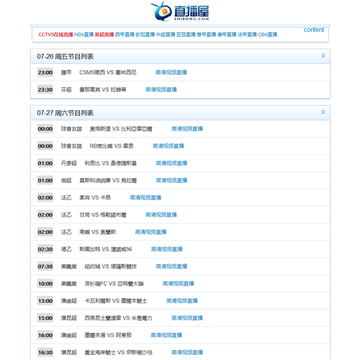Image resolution: width=360 pixels, height=360 pixels.
Task: Open HD stream for 10:00 Los Angeles FC match
Action: pos(178,284)
